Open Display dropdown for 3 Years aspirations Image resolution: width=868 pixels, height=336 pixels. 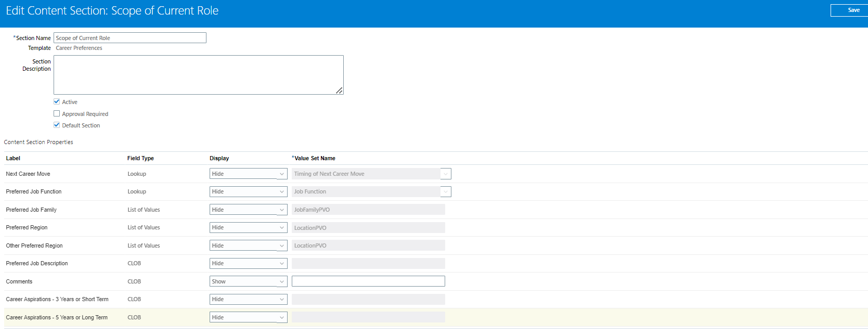249,300
